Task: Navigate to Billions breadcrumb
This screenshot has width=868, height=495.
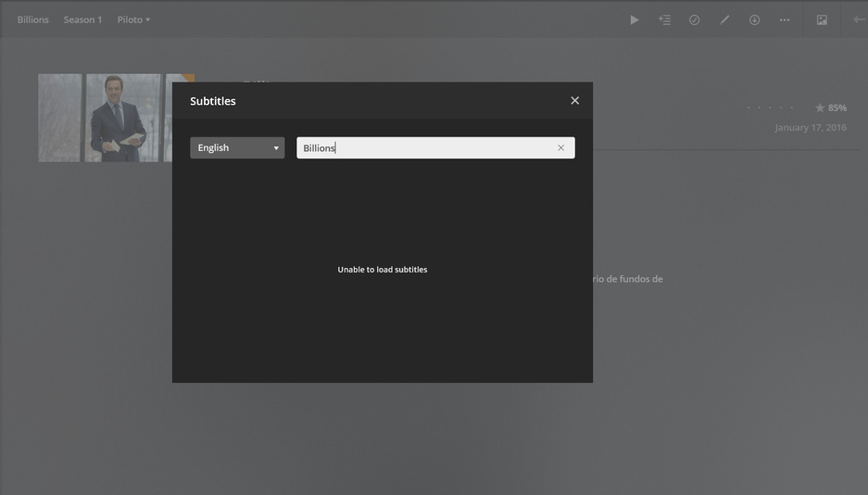Action: pos(32,19)
